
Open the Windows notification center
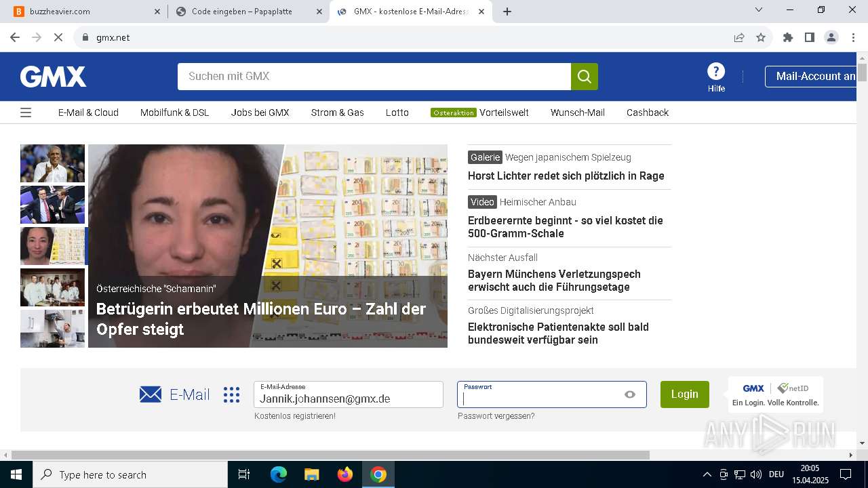[846, 474]
